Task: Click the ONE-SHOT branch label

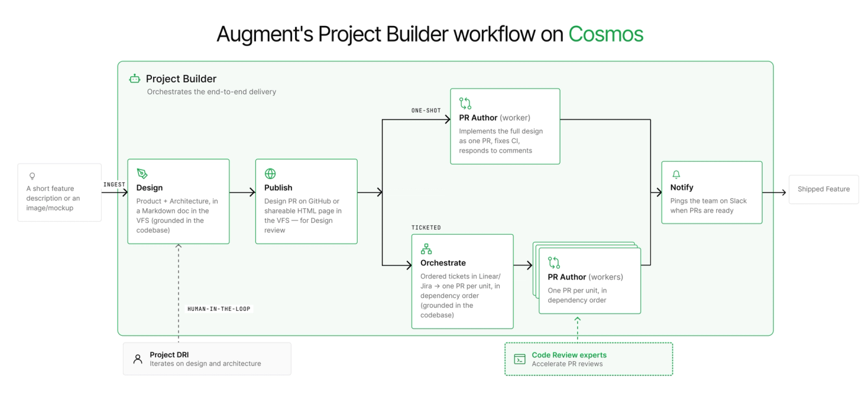Action: tap(426, 111)
